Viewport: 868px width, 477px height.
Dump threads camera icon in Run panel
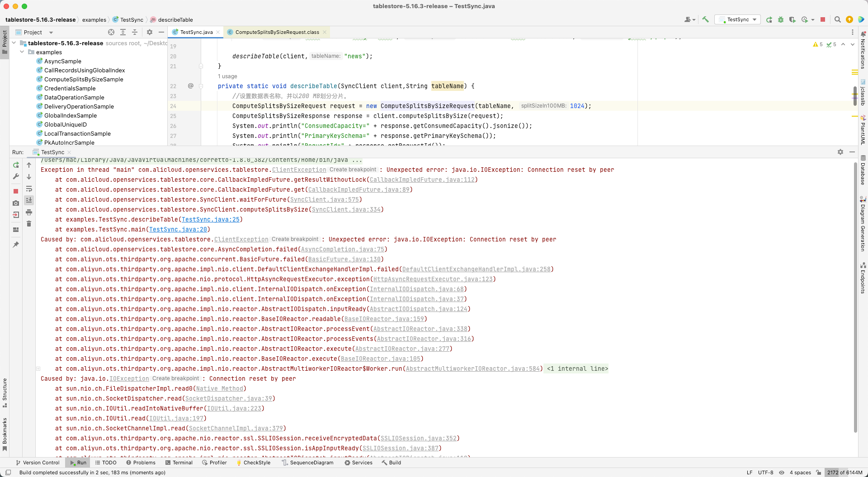pos(16,203)
